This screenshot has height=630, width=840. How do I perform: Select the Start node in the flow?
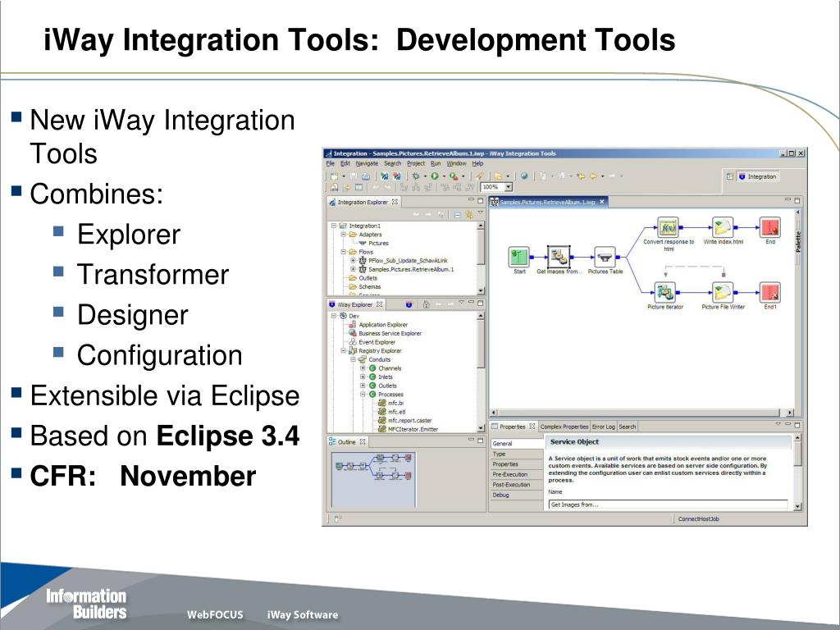click(x=518, y=257)
